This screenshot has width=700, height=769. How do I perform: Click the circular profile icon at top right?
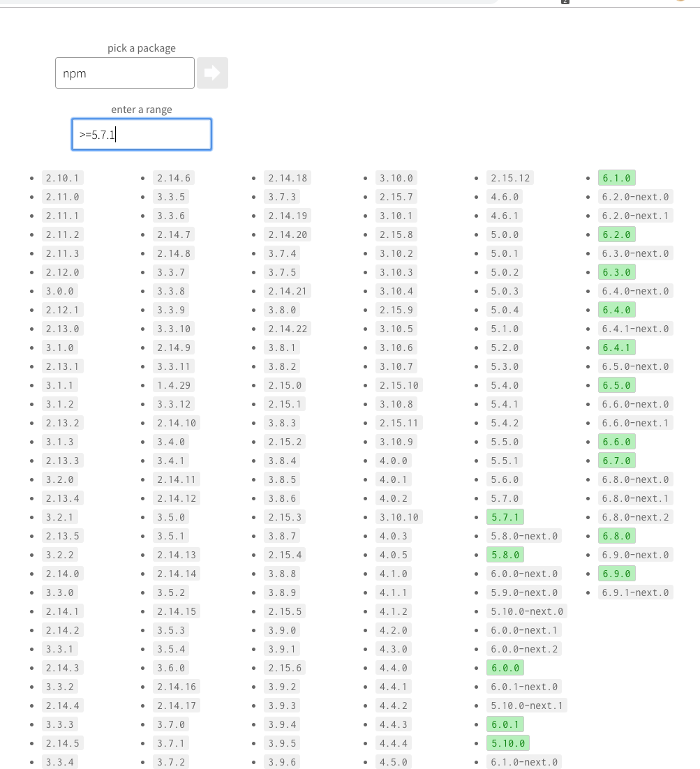[680, 2]
